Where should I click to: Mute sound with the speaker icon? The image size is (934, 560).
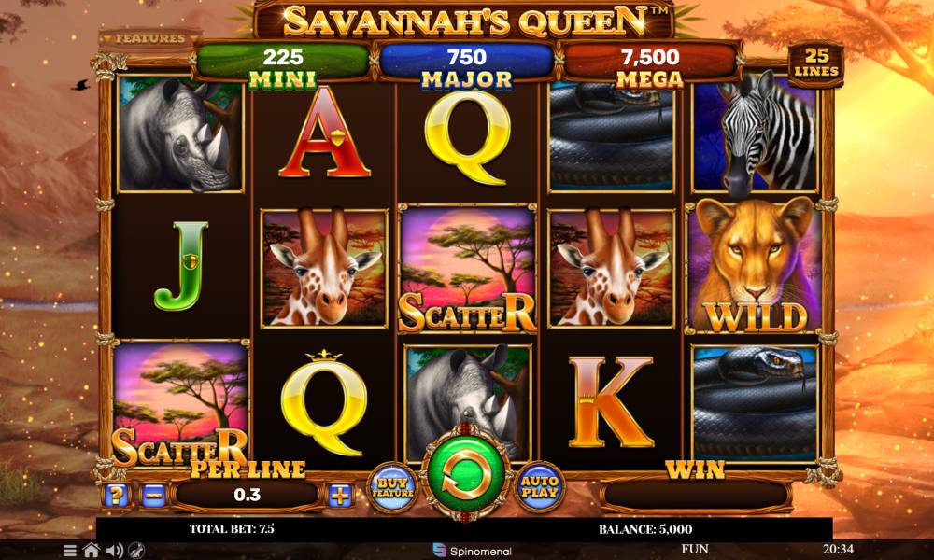(114, 551)
